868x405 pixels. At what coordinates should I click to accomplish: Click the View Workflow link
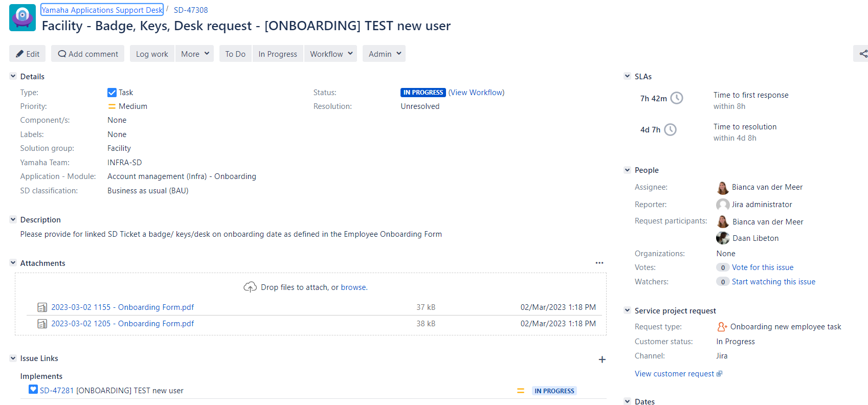tap(477, 93)
